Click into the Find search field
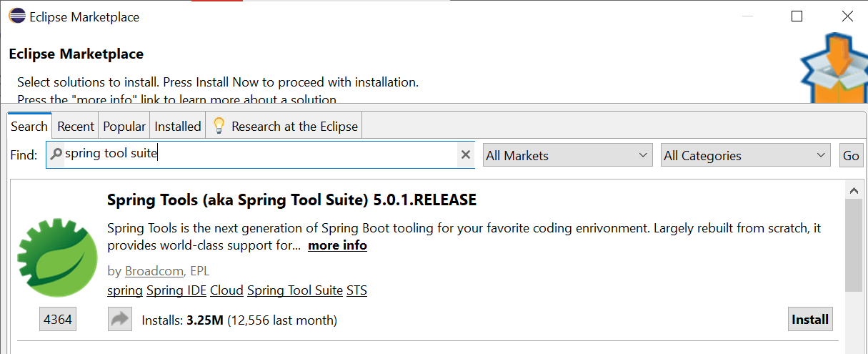The image size is (868, 354). 261,154
